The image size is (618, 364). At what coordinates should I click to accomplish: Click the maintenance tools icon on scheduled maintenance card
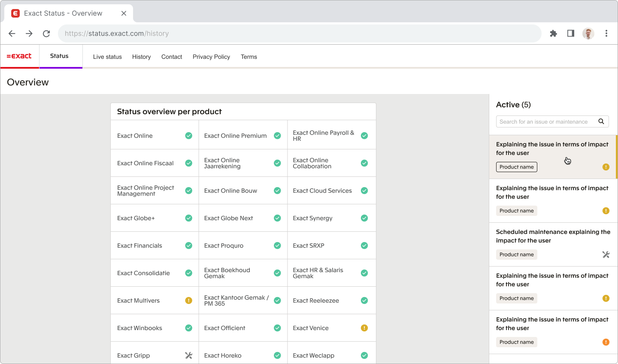[606, 255]
